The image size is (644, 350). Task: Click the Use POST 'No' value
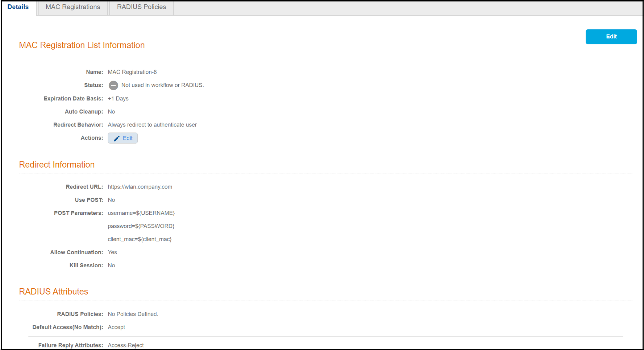click(x=111, y=200)
